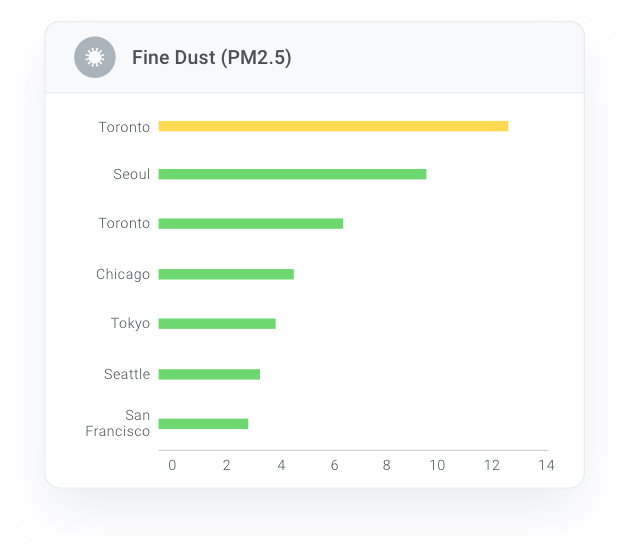Select the Chicago bar
This screenshot has width=629, height=556.
[x=226, y=274]
